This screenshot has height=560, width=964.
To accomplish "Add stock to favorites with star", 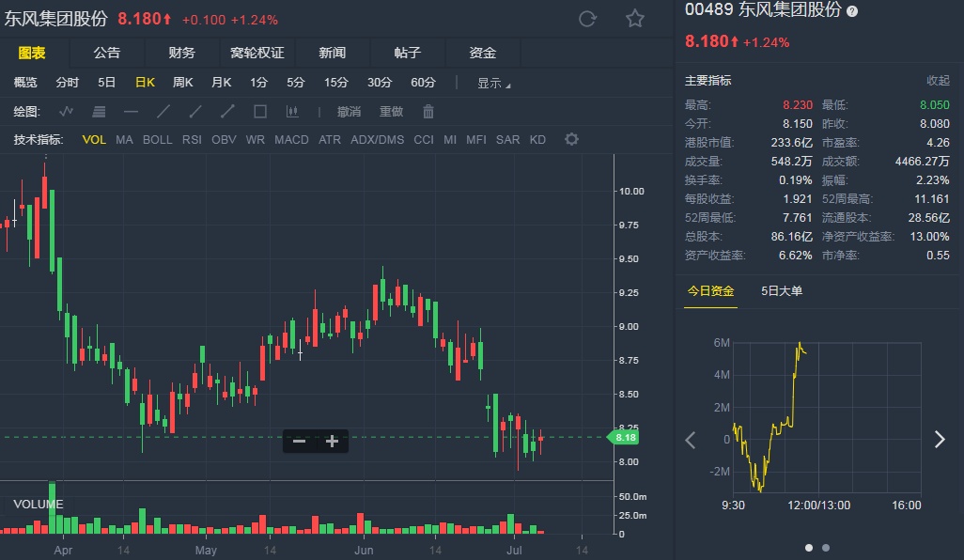I will [x=635, y=19].
